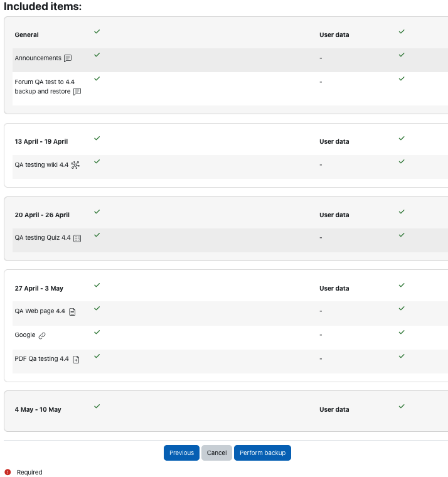Select the QA testing Quiz 4.4 item
The width and height of the screenshot is (448, 477).
(43, 238)
